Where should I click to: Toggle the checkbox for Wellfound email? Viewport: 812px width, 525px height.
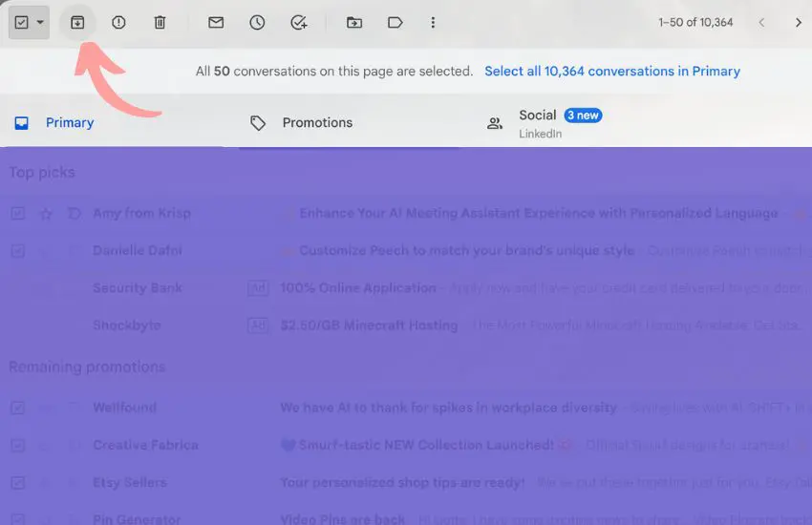pyautogui.click(x=17, y=409)
